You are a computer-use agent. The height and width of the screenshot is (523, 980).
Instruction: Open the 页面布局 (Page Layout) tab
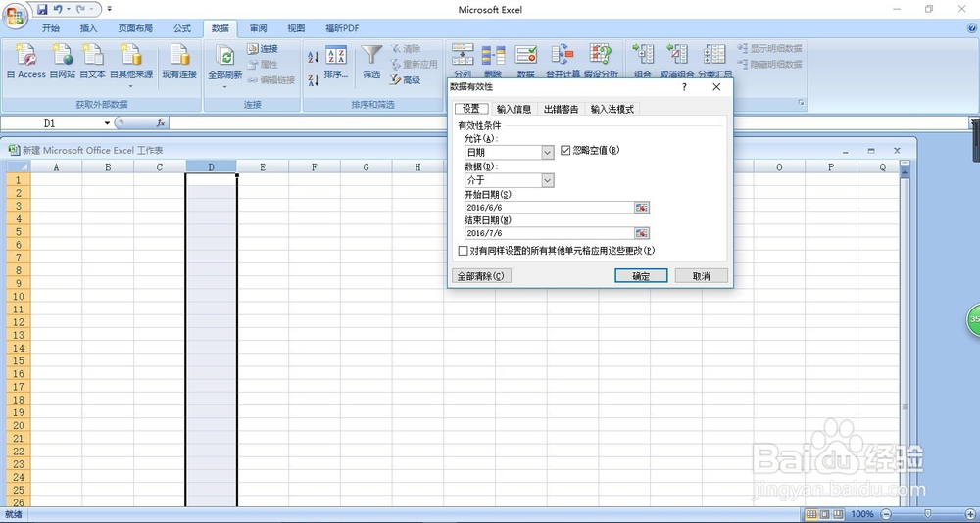coord(135,28)
